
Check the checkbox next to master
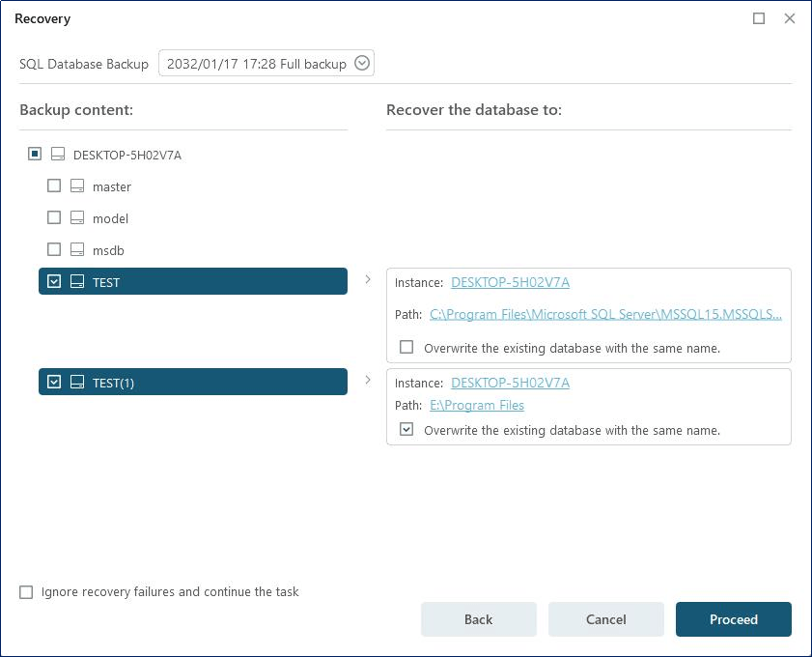(x=54, y=186)
